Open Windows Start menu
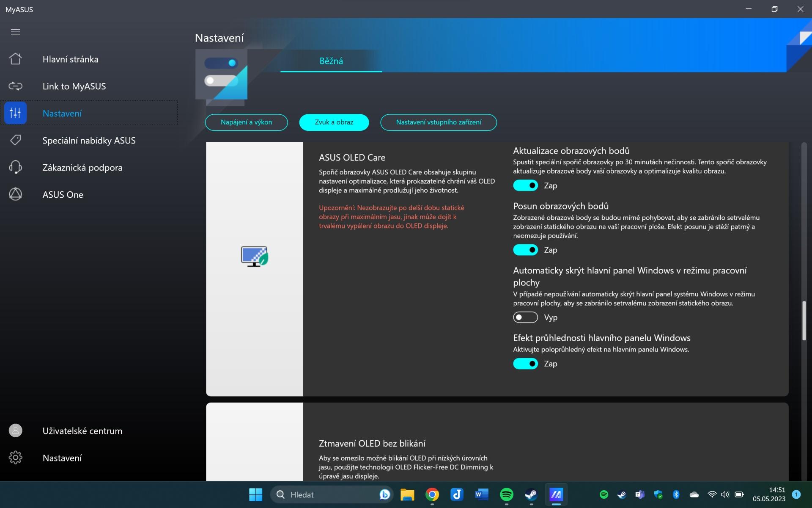This screenshot has height=508, width=812. [x=255, y=494]
